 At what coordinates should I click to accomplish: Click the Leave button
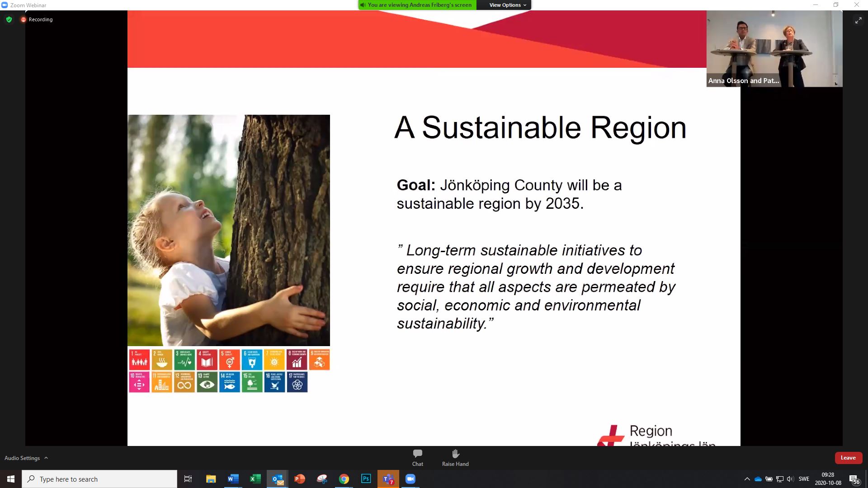tap(848, 458)
